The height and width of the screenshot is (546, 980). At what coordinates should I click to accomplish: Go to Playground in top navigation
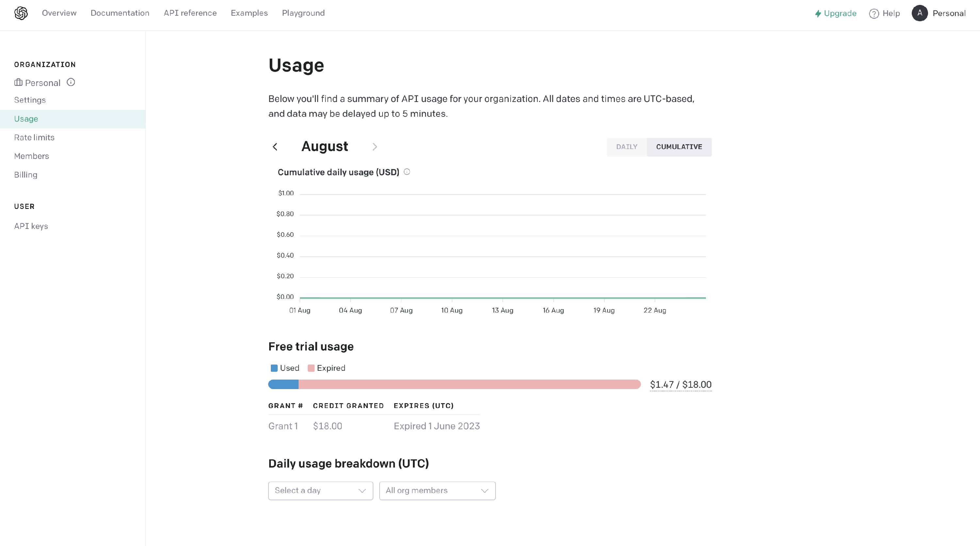coord(303,13)
